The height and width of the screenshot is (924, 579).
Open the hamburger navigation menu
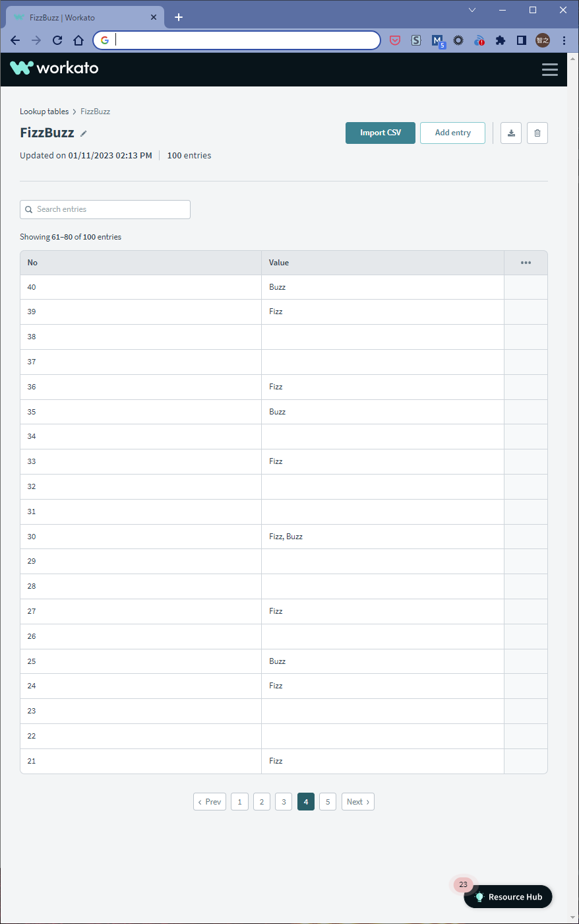(549, 69)
